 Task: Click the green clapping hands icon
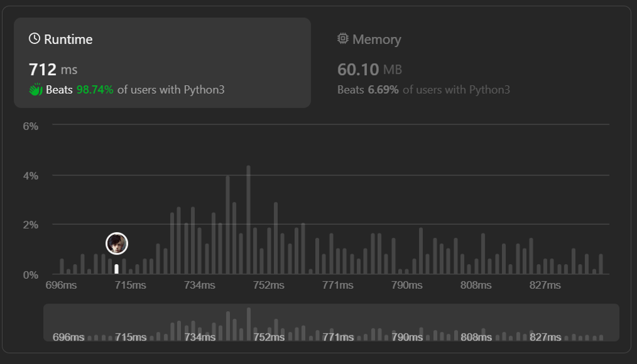point(36,90)
